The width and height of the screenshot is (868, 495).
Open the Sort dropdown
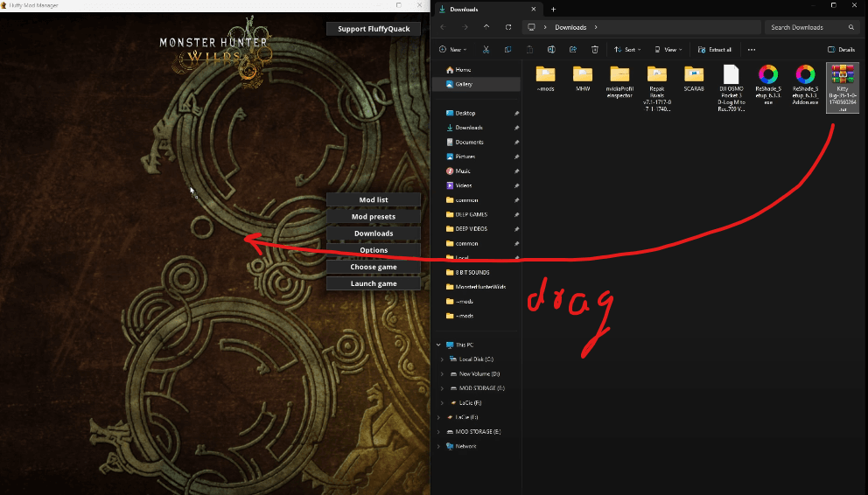627,50
